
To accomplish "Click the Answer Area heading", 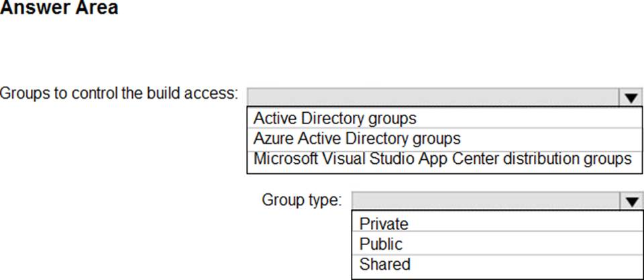I will (59, 8).
